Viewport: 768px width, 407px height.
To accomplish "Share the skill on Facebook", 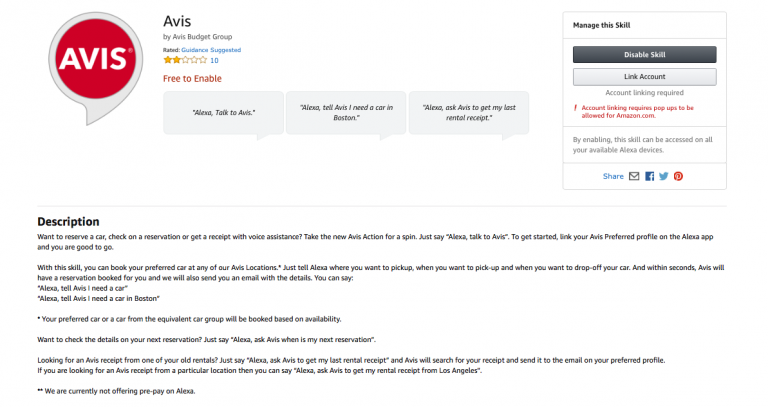I will tap(649, 176).
